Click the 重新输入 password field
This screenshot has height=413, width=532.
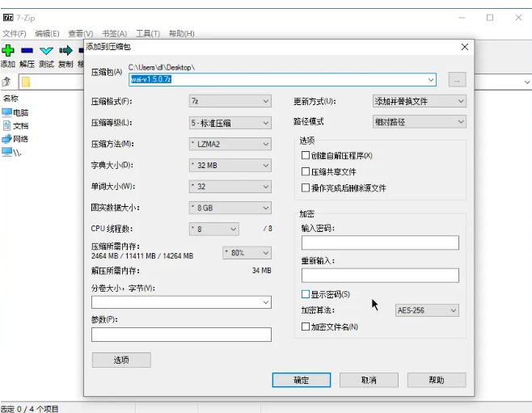380,276
